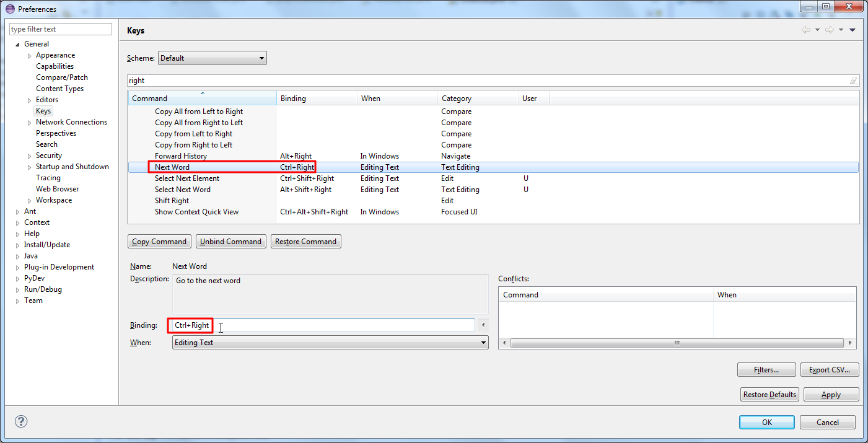Expand the Run/Debug node arrow

click(x=17, y=290)
